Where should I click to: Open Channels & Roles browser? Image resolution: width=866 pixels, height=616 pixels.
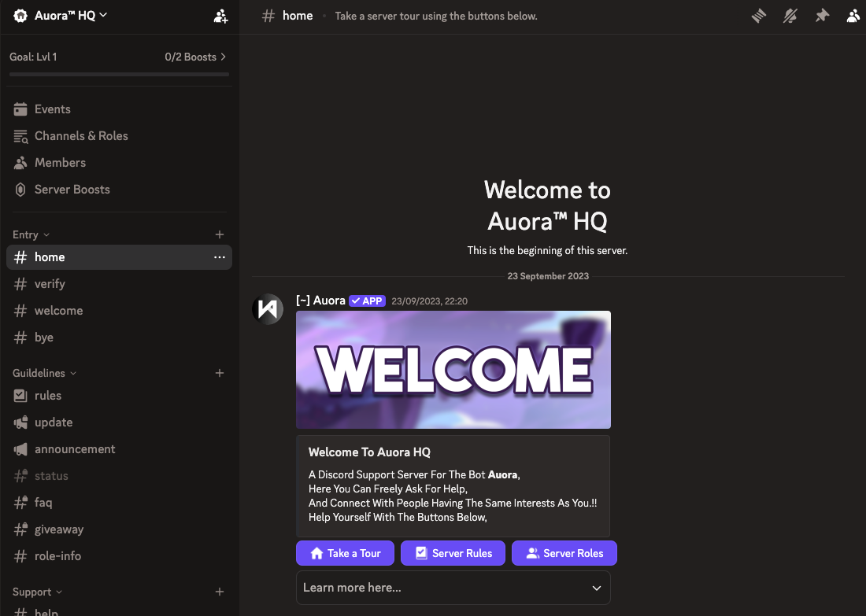coord(80,136)
